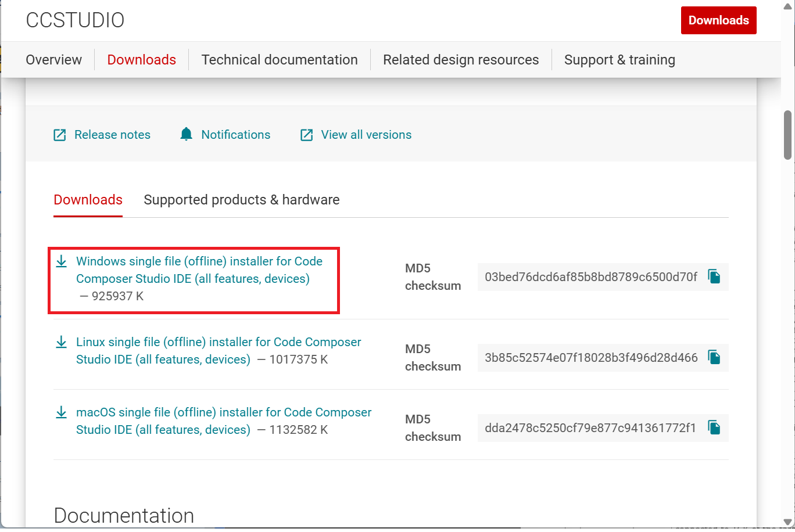Click the checksum value 3b85c52574e07f18028b3f496d28d466
Viewport: 795px width, 532px height.
(x=591, y=358)
